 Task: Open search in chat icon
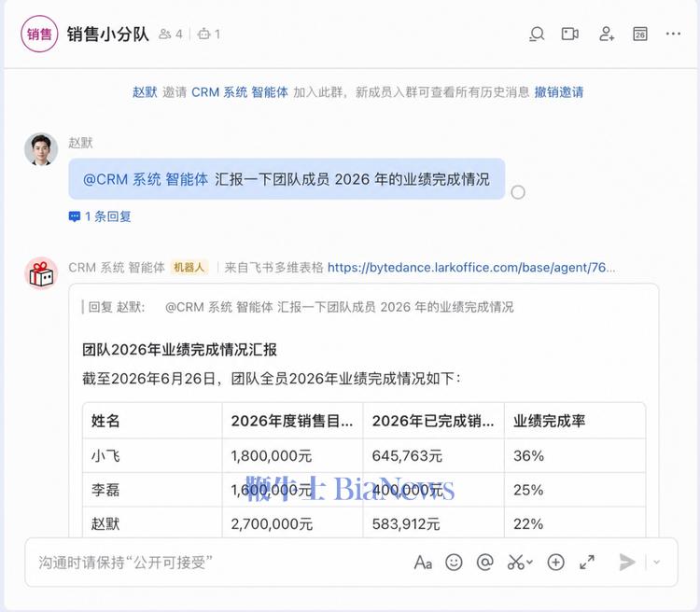(537, 34)
